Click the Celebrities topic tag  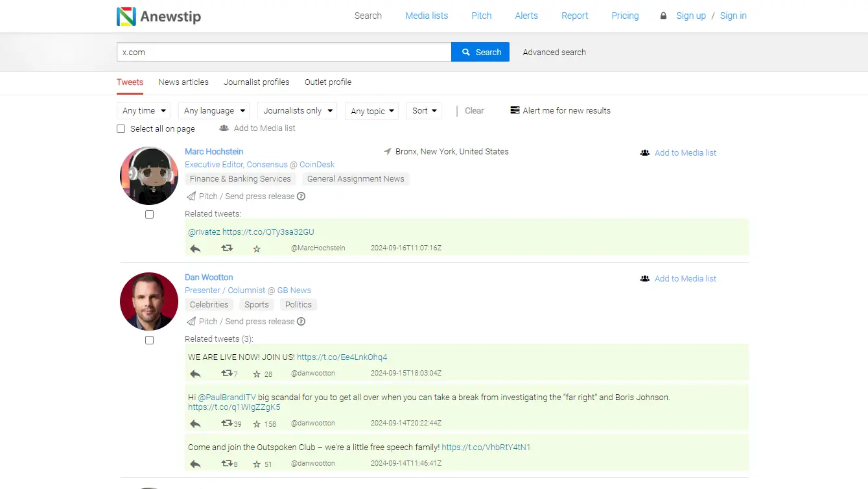point(209,304)
